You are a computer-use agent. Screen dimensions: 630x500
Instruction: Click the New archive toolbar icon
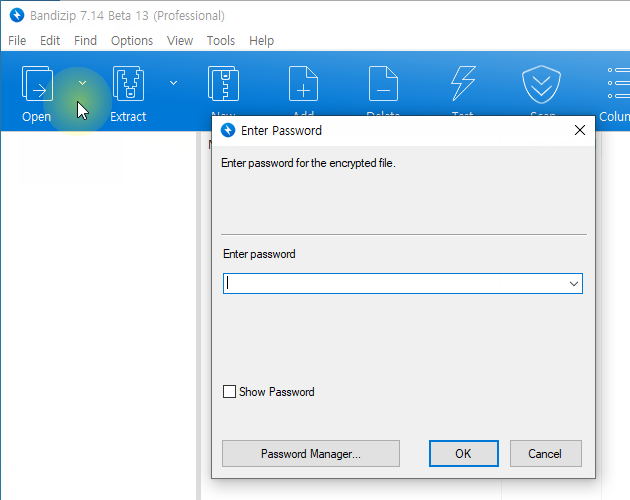(x=223, y=86)
